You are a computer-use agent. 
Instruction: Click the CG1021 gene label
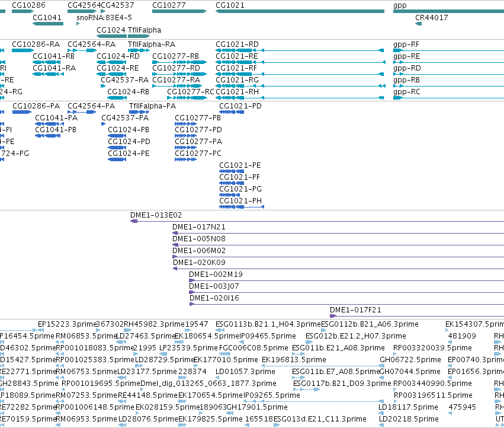pyautogui.click(x=230, y=5)
